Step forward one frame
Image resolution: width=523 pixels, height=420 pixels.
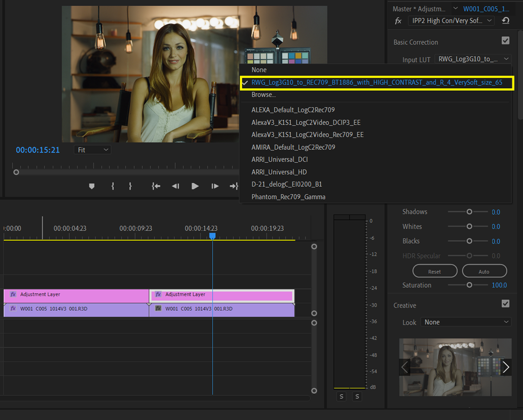point(215,186)
